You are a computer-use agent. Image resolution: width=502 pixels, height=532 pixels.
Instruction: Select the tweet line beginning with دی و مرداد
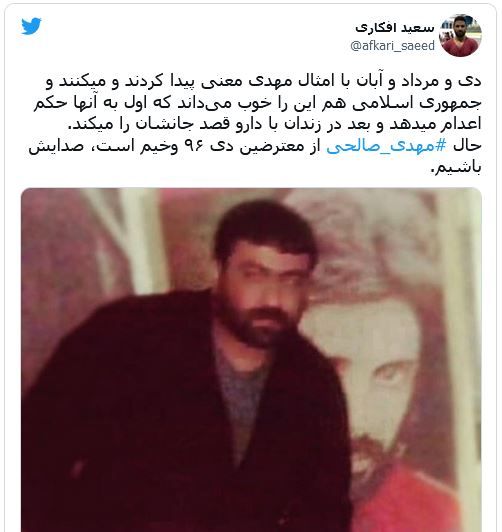click(264, 82)
